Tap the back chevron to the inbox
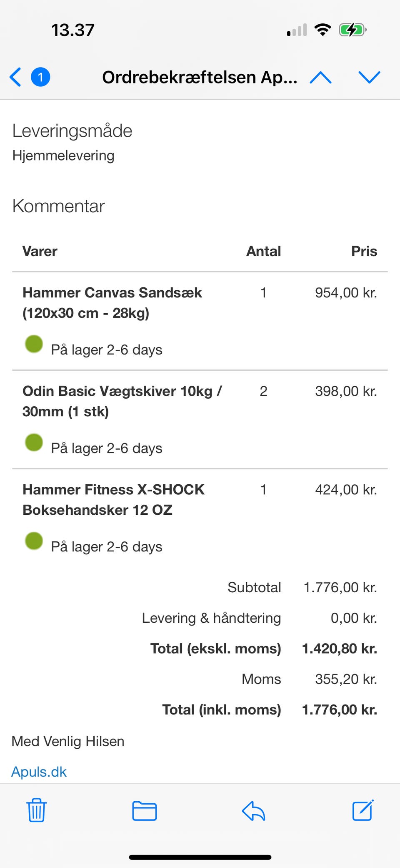The image size is (400, 868). (16, 77)
